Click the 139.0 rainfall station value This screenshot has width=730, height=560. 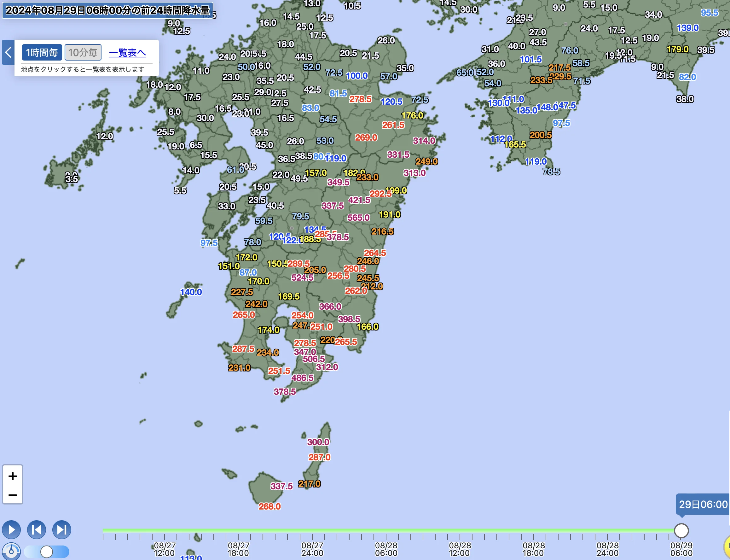click(x=688, y=28)
